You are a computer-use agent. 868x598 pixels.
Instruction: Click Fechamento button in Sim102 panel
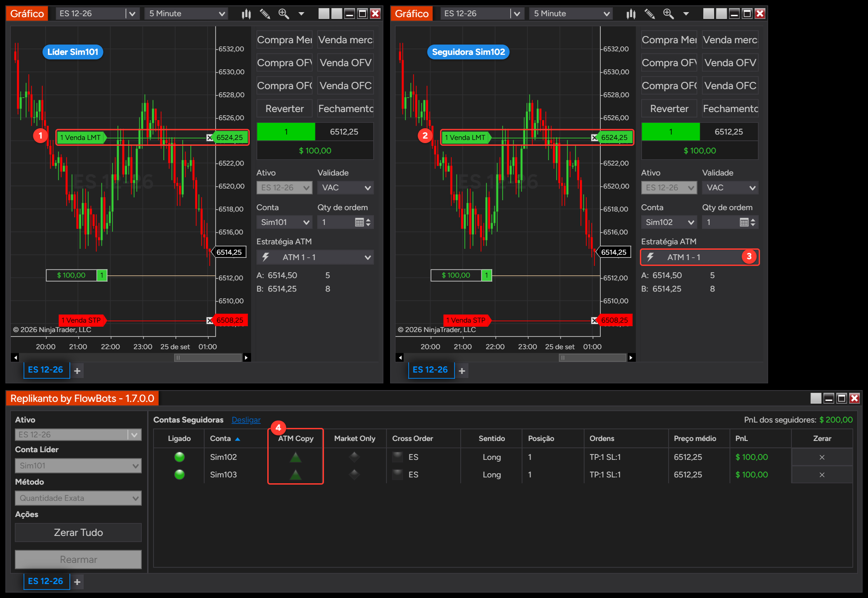[730, 109]
